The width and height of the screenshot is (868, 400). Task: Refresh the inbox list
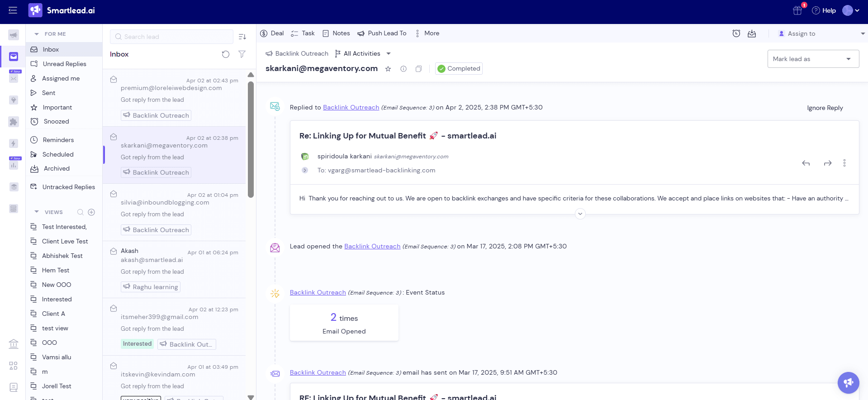226,54
